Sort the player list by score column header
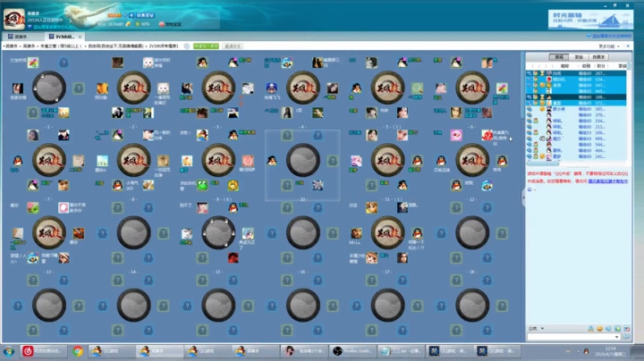The height and width of the screenshot is (361, 644). point(601,65)
